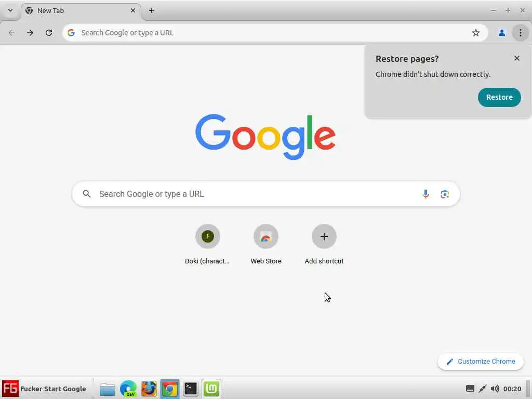Minimize the Chrome window
Viewport: 532px width, 399px height.
pos(494,10)
